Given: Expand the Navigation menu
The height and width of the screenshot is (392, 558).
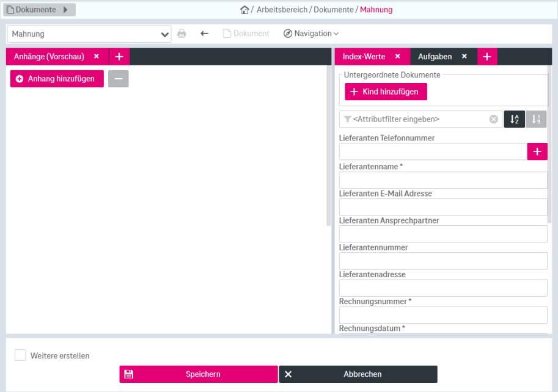Looking at the screenshot, I should (x=311, y=34).
